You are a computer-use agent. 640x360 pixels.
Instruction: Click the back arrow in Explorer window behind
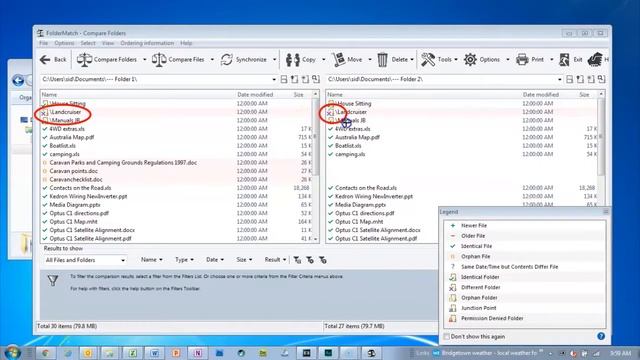click(x=18, y=80)
